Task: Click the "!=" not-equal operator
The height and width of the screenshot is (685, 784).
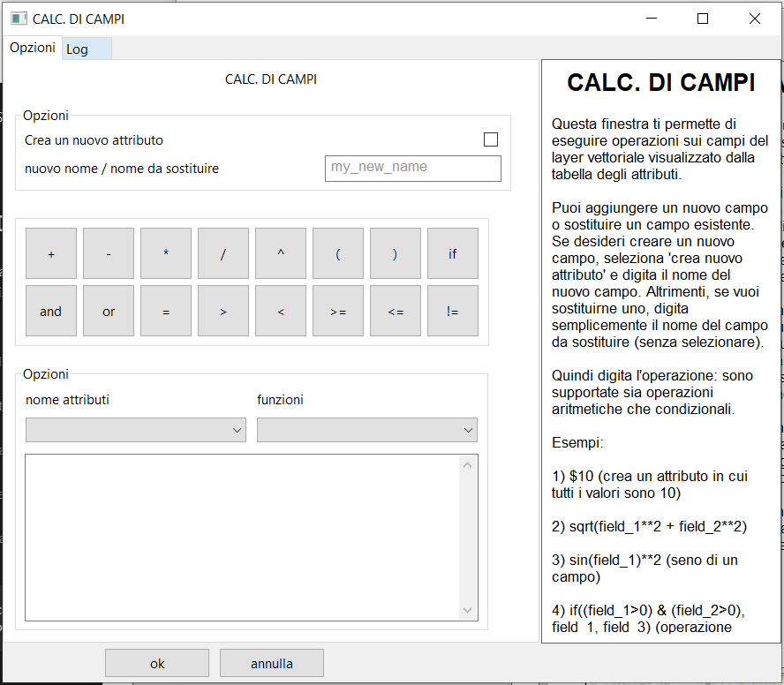Action: [452, 311]
